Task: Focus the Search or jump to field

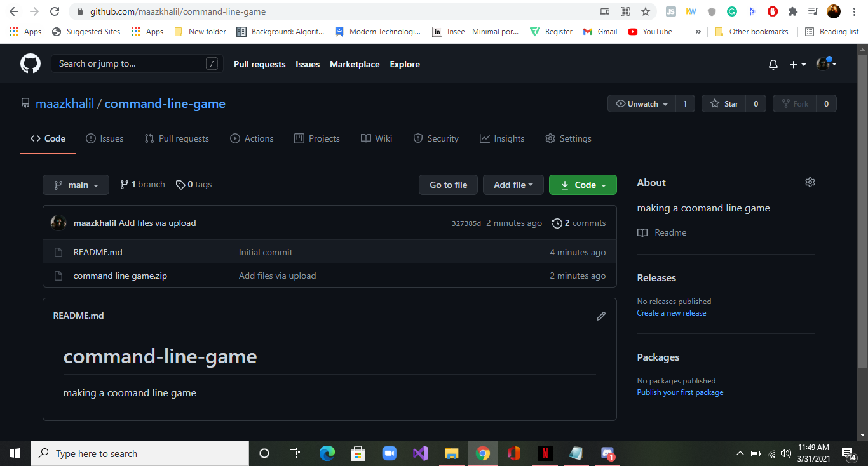Action: pyautogui.click(x=137, y=63)
